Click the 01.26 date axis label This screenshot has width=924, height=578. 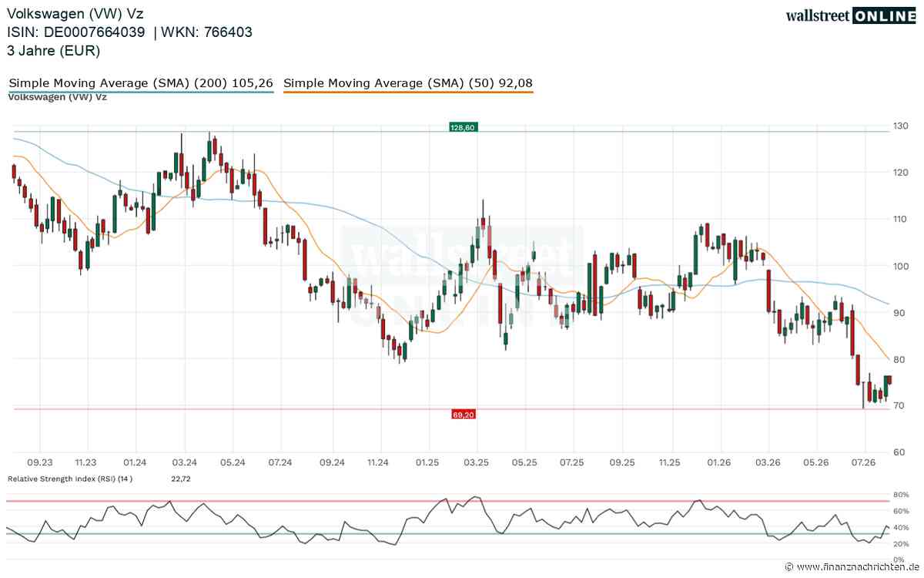pos(719,462)
